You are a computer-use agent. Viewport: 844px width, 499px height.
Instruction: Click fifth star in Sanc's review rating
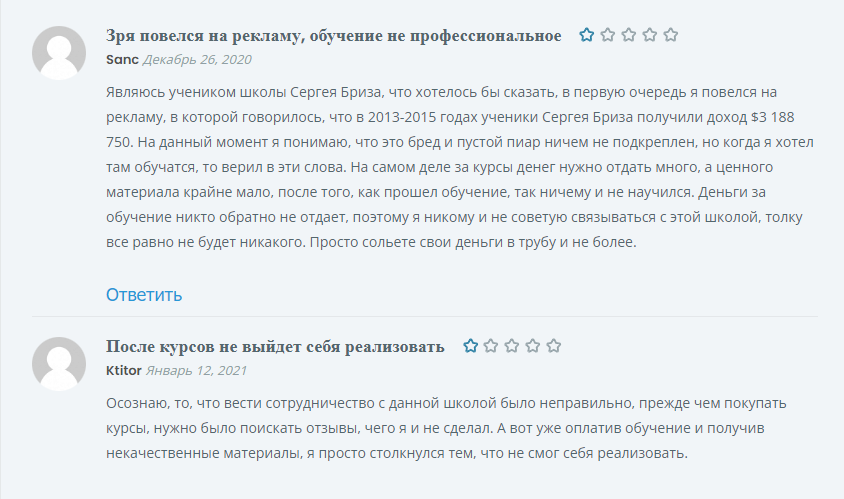(x=671, y=36)
